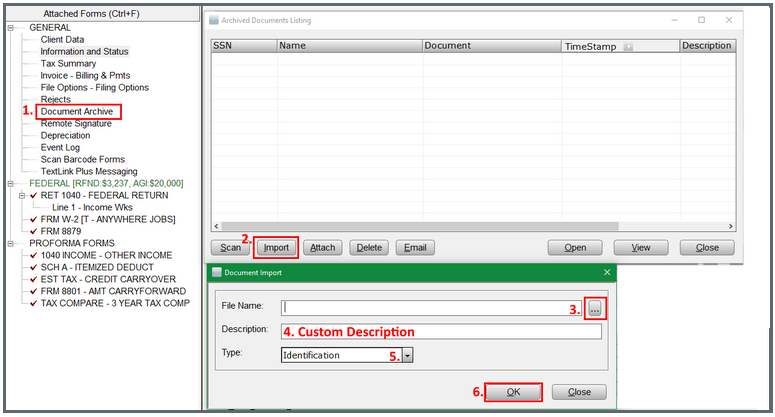Click the Attach button
Image resolution: width=775 pixels, height=417 pixels.
tap(322, 248)
